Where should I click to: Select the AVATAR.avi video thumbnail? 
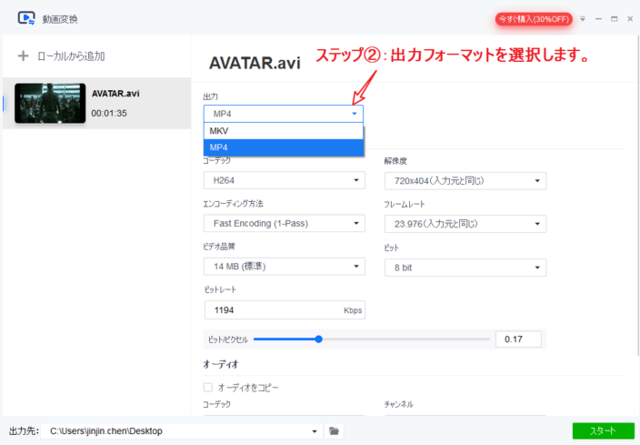tap(49, 104)
